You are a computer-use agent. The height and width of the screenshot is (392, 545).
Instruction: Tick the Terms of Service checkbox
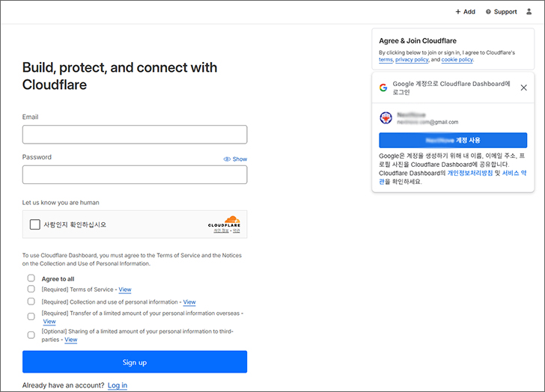[31, 289]
